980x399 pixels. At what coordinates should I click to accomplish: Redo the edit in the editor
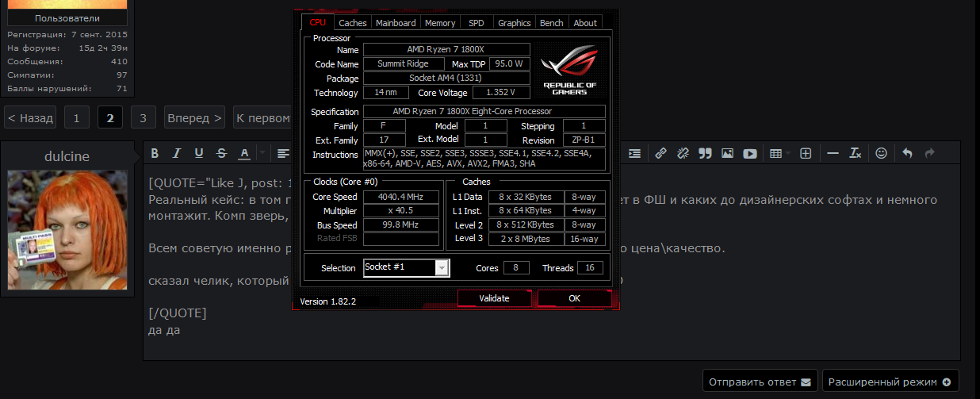(929, 153)
